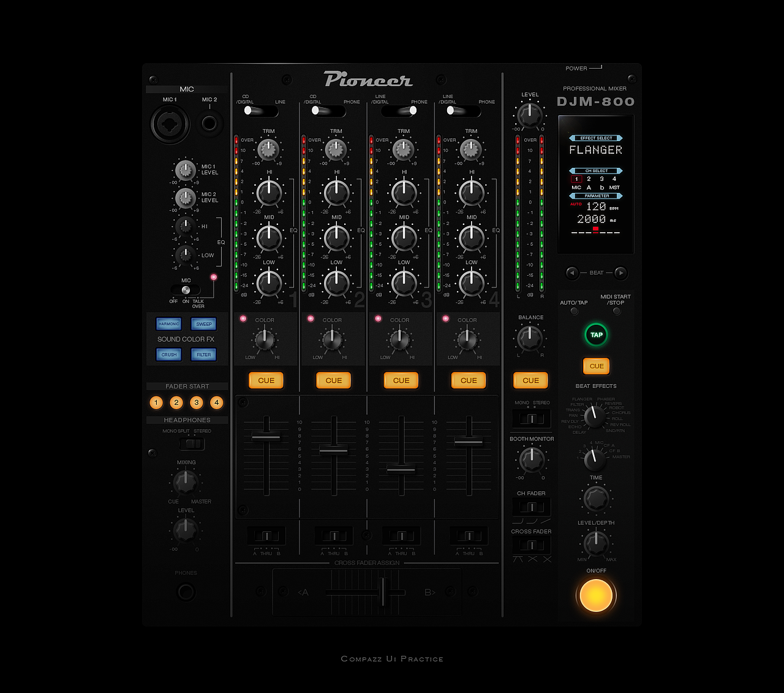Click the MIC 1 LEVEL knob
The width and height of the screenshot is (784, 693).
point(186,170)
